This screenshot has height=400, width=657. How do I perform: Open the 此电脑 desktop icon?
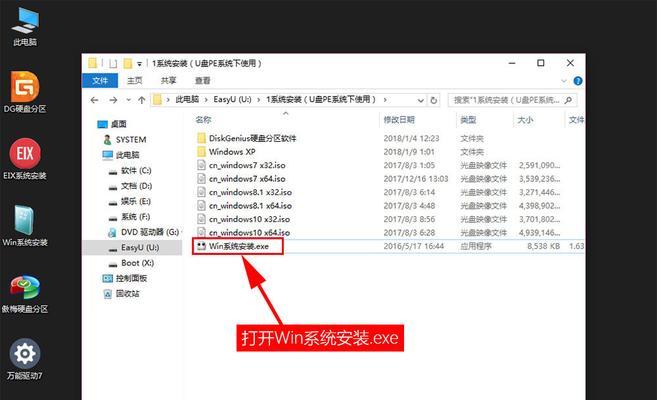[x=25, y=26]
